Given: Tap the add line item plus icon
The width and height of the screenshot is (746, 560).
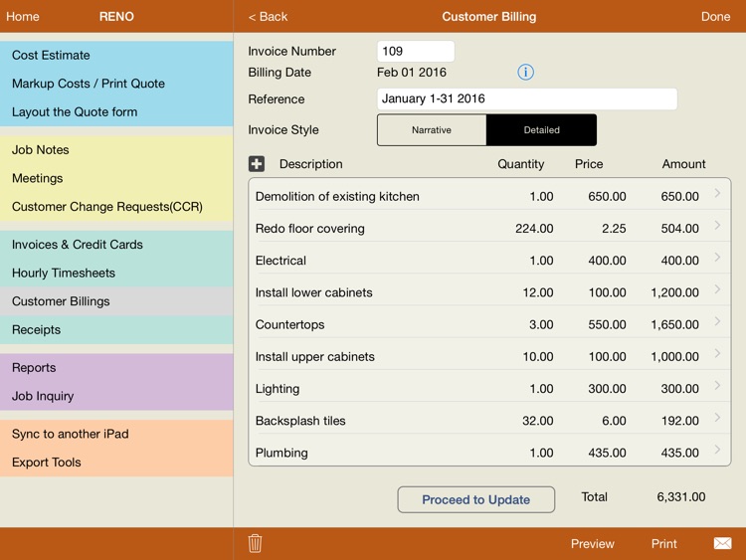Looking at the screenshot, I should [x=257, y=164].
